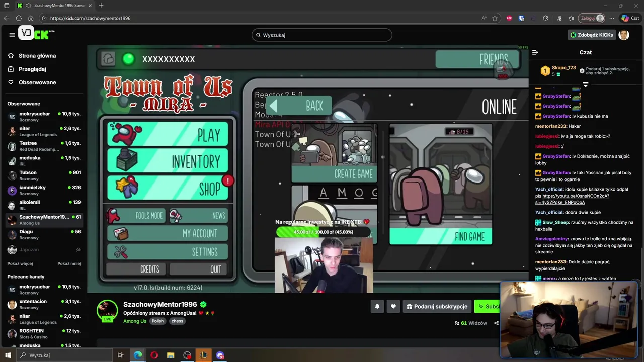This screenshot has height=362, width=644.
Task: Click the FRIENDS button in game
Action: 476,59
